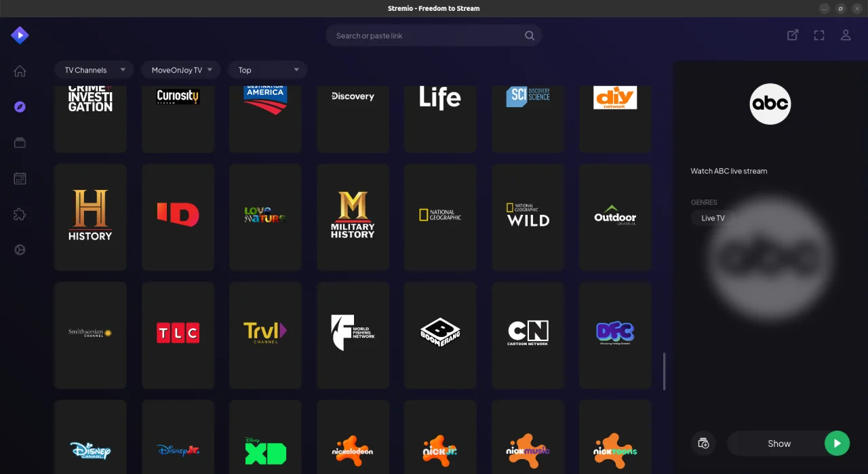Select the History channel tile
Image resolution: width=868 pixels, height=474 pixels.
pos(90,217)
